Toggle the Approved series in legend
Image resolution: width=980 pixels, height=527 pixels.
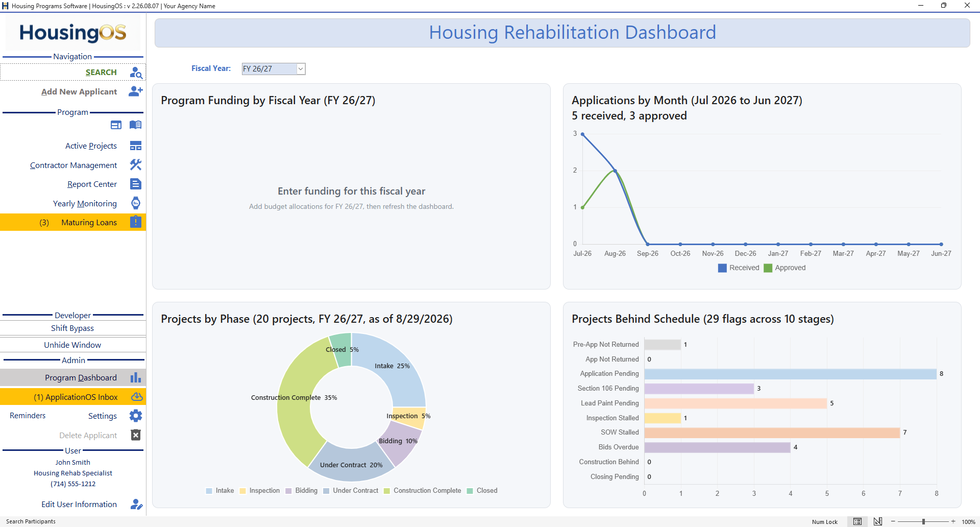click(x=785, y=268)
